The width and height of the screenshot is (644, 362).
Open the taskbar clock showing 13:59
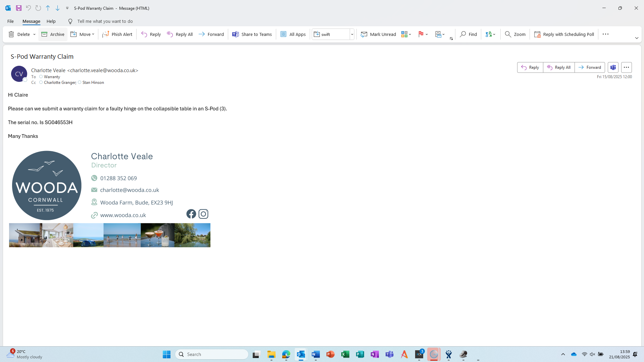point(620,354)
